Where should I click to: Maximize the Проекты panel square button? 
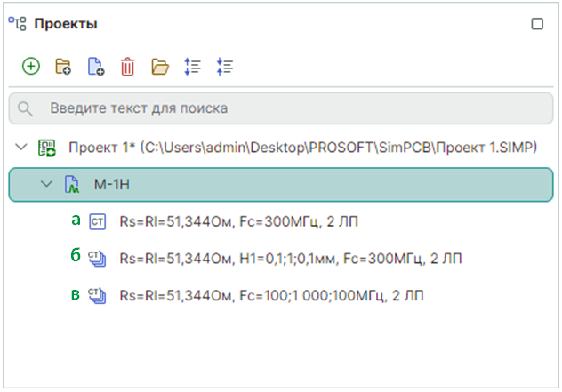coord(537,24)
